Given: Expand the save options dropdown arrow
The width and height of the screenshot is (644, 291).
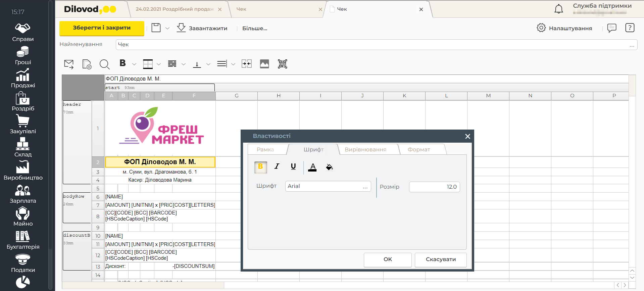Looking at the screenshot, I should coord(167,29).
